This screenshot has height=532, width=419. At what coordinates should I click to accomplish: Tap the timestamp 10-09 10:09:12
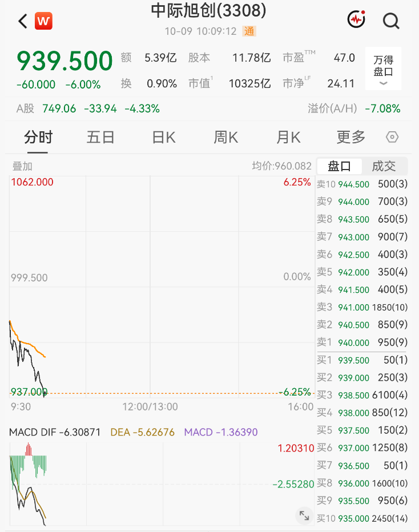200,31
